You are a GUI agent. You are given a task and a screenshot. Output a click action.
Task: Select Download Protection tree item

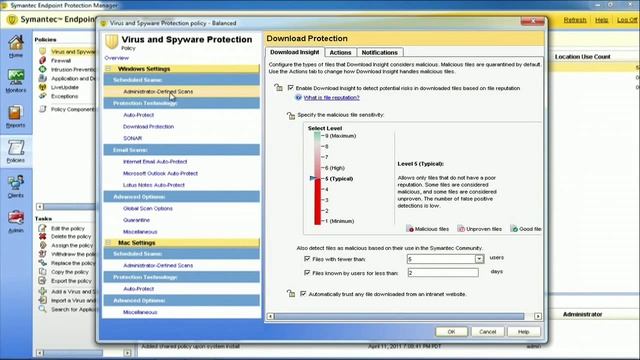[x=148, y=127]
